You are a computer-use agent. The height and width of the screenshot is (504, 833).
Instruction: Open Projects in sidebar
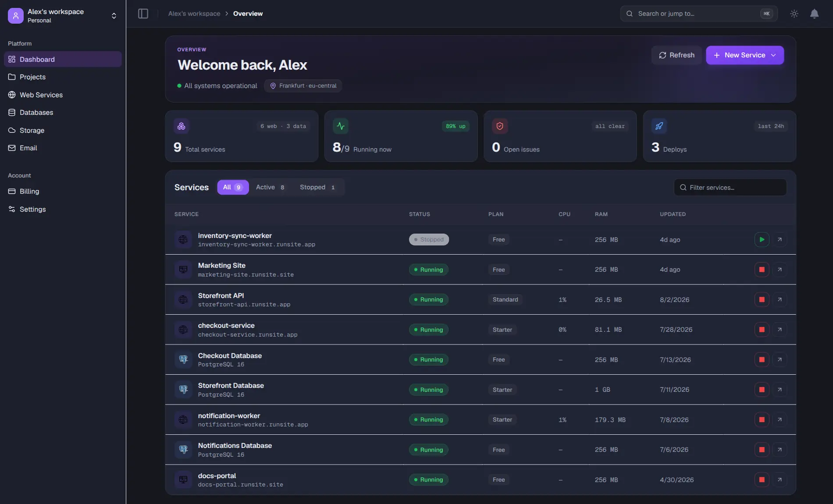pos(63,77)
